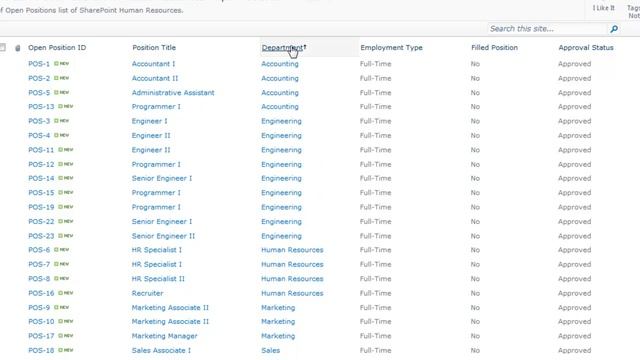The image size is (640, 360).
Task: Open the Position Title column header menu
Action: click(154, 48)
